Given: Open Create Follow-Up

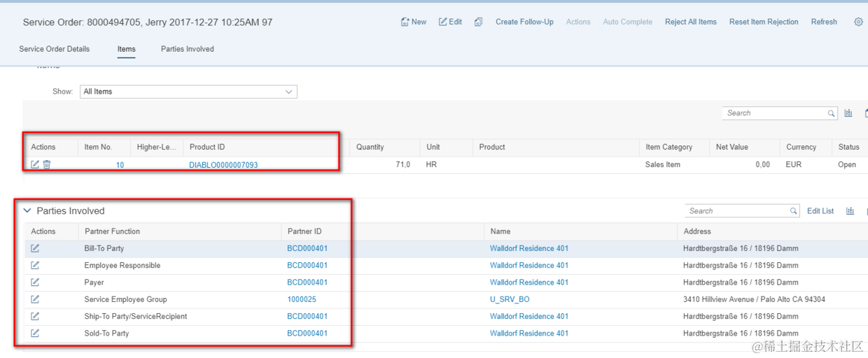Looking at the screenshot, I should (x=524, y=22).
